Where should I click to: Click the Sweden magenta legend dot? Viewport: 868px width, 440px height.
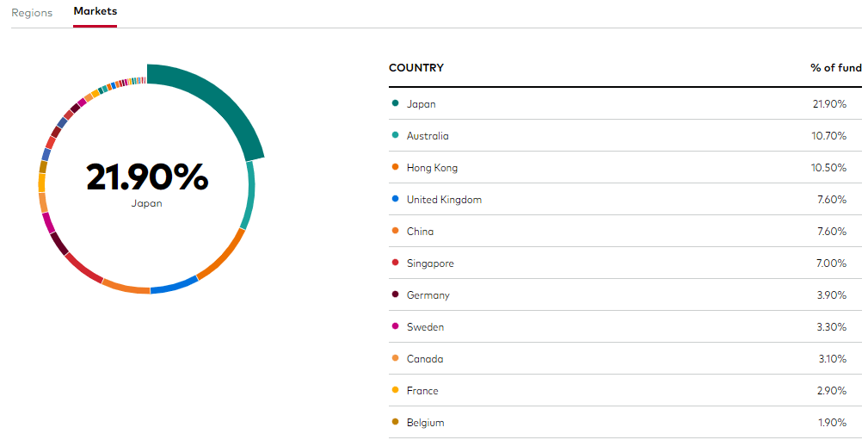click(395, 326)
